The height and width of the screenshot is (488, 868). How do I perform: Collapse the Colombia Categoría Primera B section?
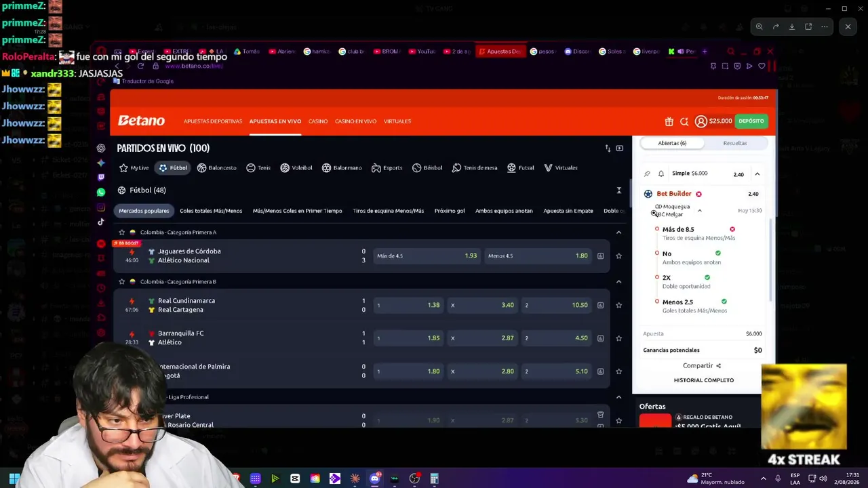click(x=618, y=282)
